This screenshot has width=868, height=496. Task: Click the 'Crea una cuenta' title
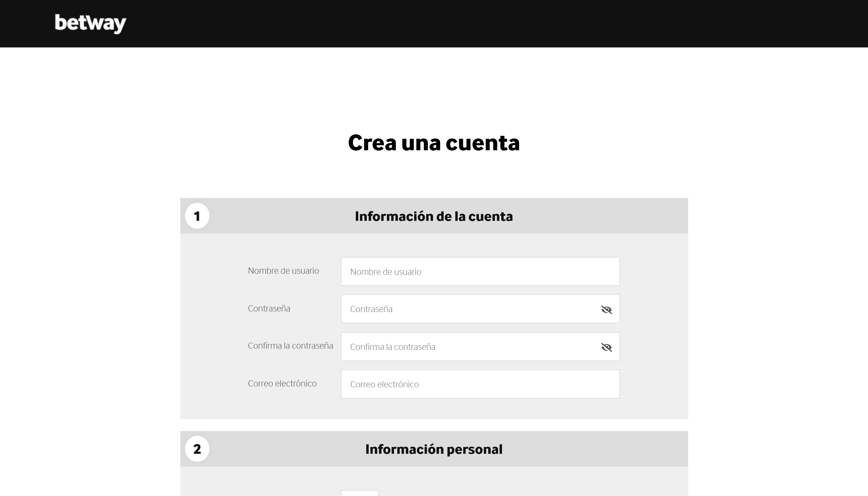pyautogui.click(x=434, y=142)
